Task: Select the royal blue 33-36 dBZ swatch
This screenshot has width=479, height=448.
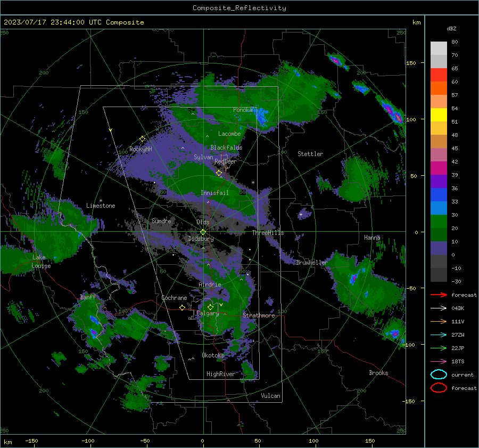Action: [439, 195]
